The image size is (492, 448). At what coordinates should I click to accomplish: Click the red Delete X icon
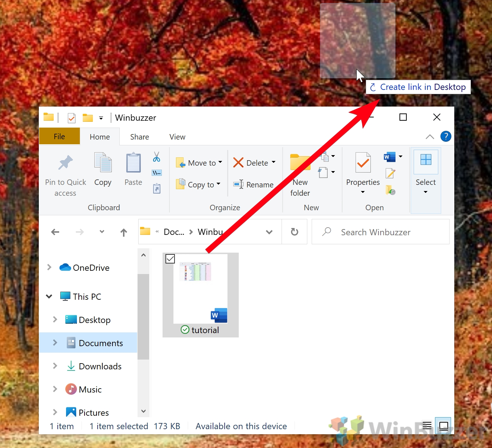(238, 163)
